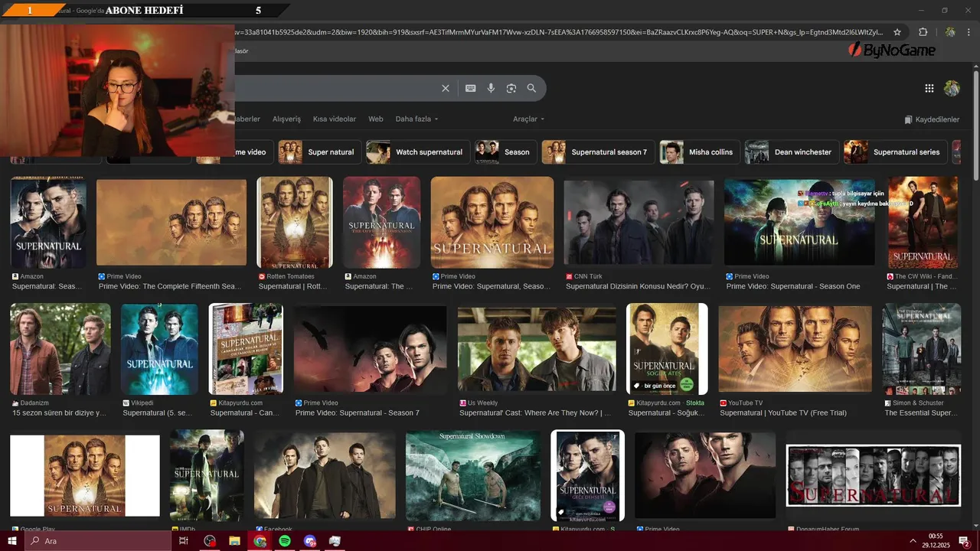
Task: Open caption 'Supernatural | YouTube TV (Free Trial)'
Action: pos(783,412)
